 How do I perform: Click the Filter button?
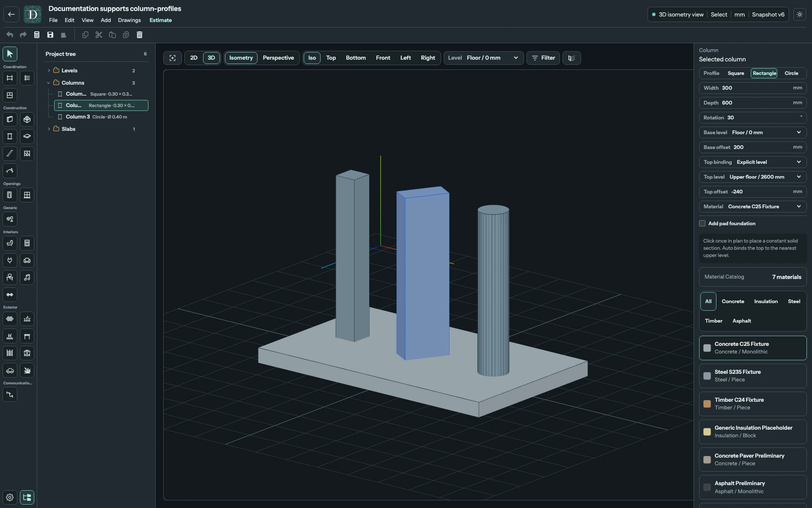coord(543,58)
